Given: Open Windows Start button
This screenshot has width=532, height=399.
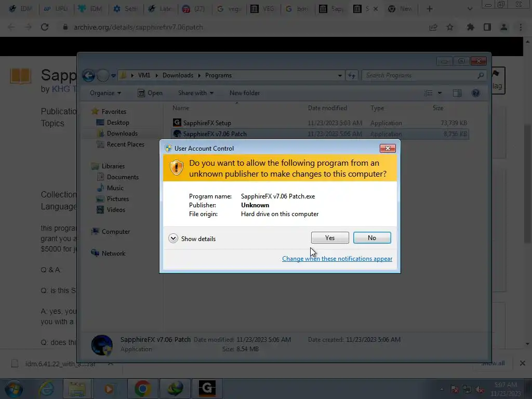Looking at the screenshot, I should [x=14, y=389].
